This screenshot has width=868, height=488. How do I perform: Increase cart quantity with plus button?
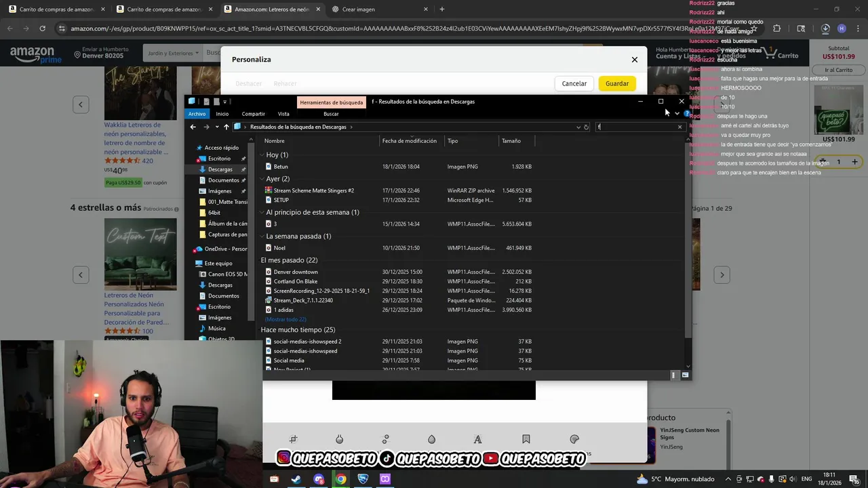[x=854, y=162]
